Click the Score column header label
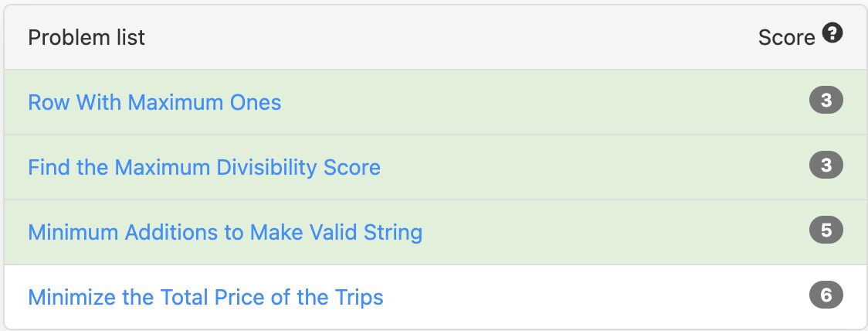Screen dimensions: 868x331 pyautogui.click(x=786, y=37)
